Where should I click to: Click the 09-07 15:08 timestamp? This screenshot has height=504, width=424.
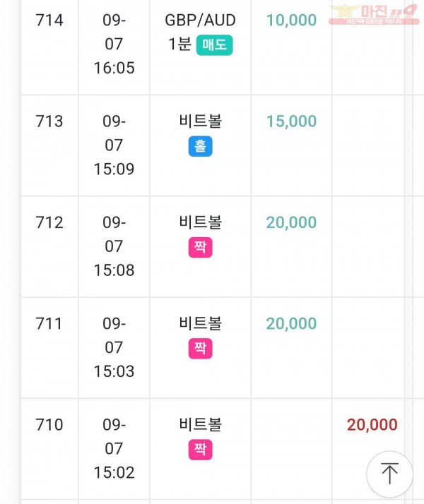click(x=114, y=246)
